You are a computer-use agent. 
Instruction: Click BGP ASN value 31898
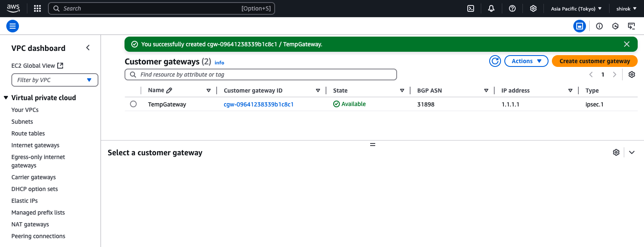click(x=426, y=104)
